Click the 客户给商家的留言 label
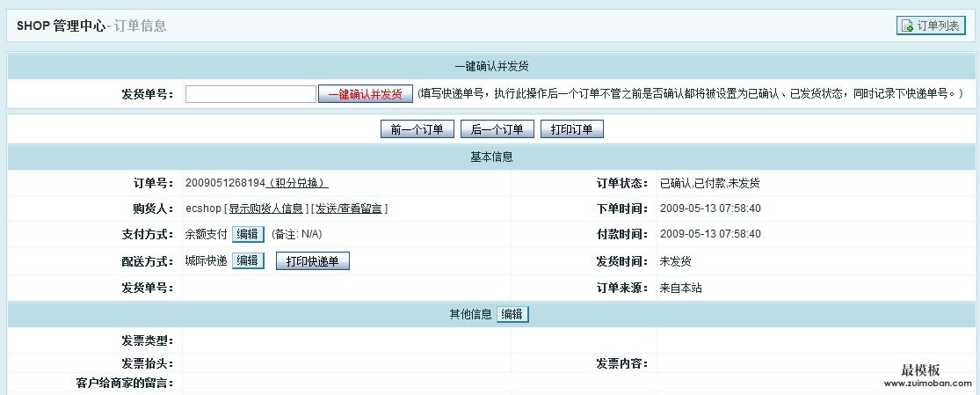Screen dimensions: 980x395 pyautogui.click(x=125, y=383)
